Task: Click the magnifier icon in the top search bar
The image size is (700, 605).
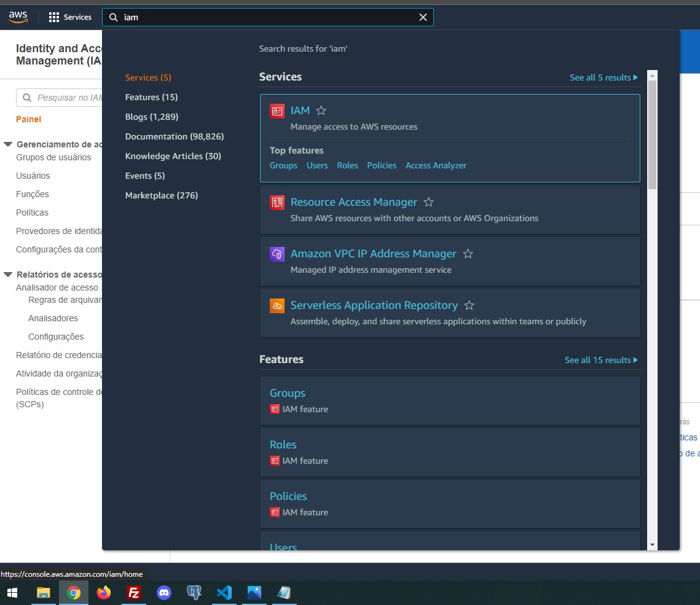Action: [x=114, y=17]
